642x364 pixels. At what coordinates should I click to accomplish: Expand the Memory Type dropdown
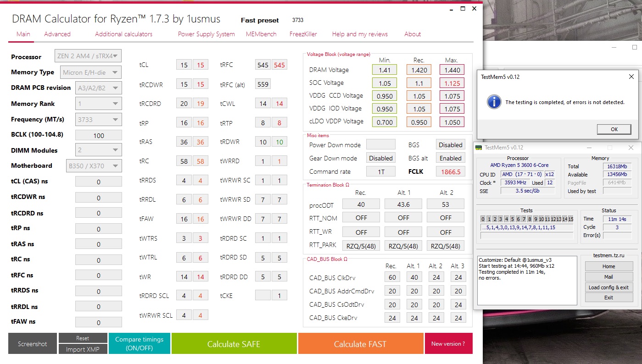[x=91, y=72]
